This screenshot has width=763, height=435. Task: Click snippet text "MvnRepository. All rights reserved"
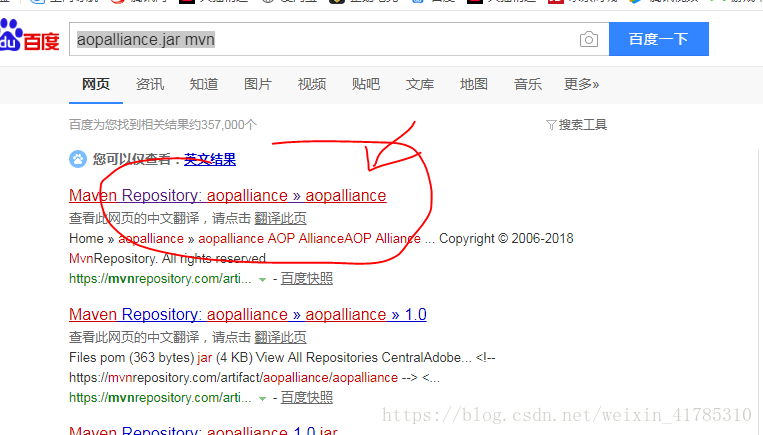167,258
